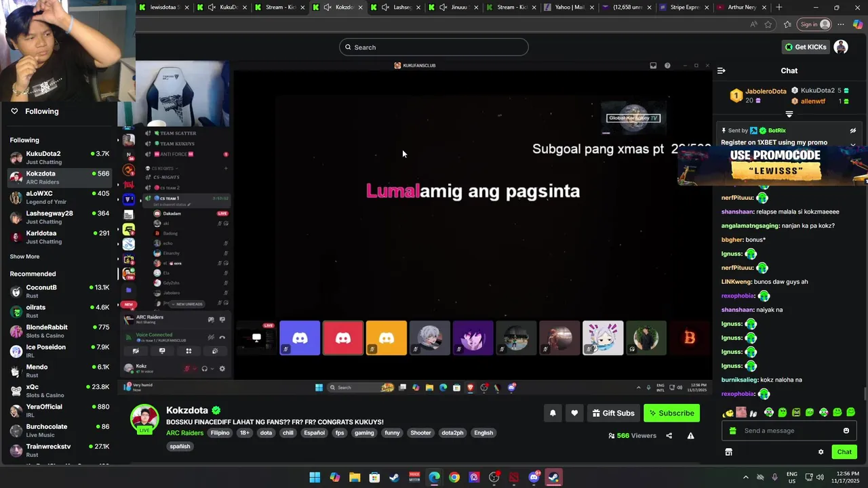This screenshot has height=488, width=868.
Task: Open TEAM SCATTER voice channel
Action: [178, 133]
